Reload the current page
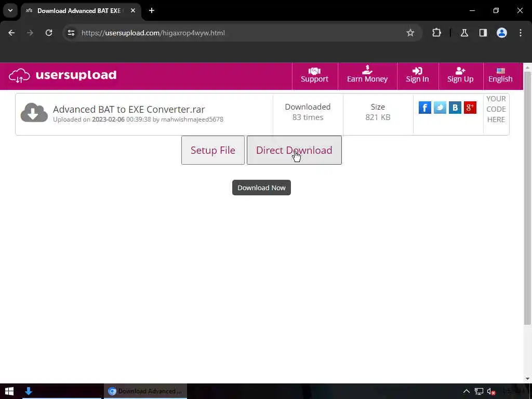 click(49, 33)
